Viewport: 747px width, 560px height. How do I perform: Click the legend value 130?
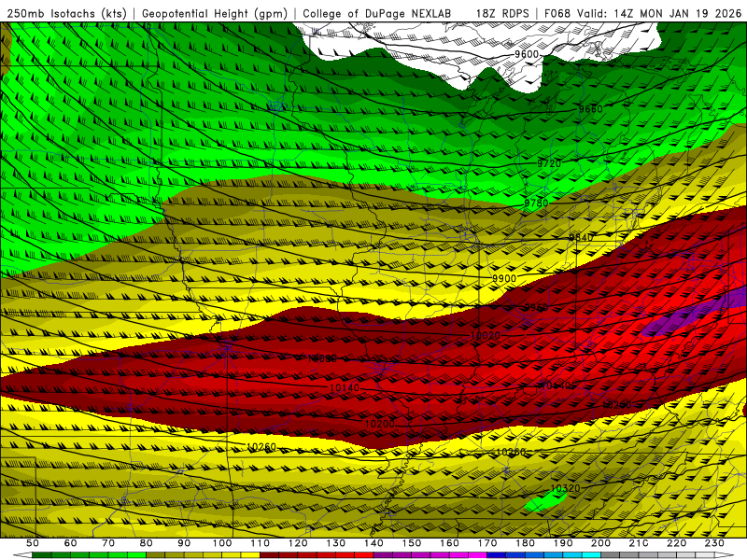pyautogui.click(x=336, y=543)
